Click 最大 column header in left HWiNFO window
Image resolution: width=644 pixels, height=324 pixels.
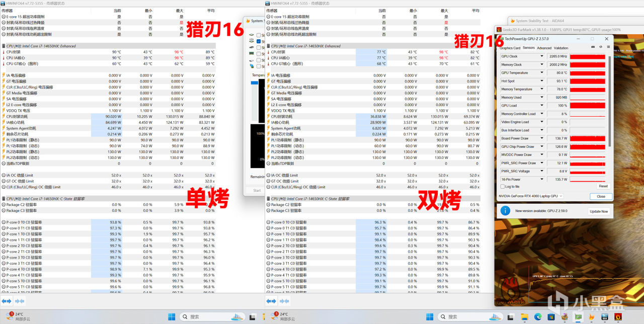180,11
